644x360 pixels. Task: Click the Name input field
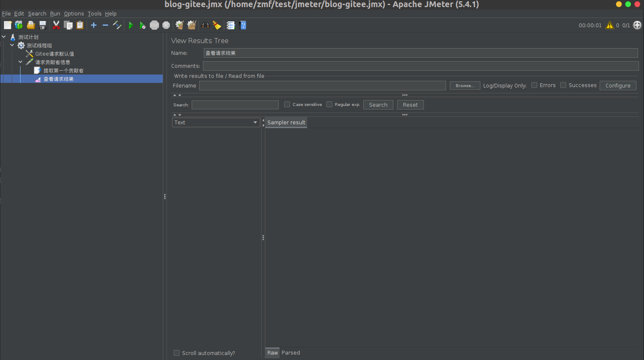[421, 53]
